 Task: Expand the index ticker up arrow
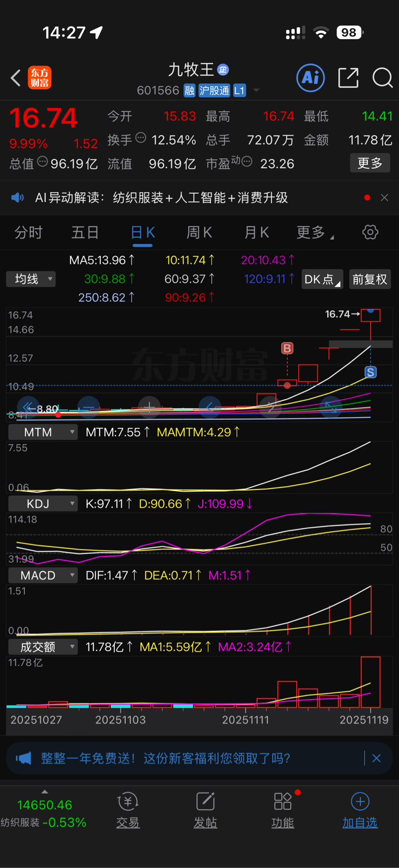pyautogui.click(x=45, y=792)
